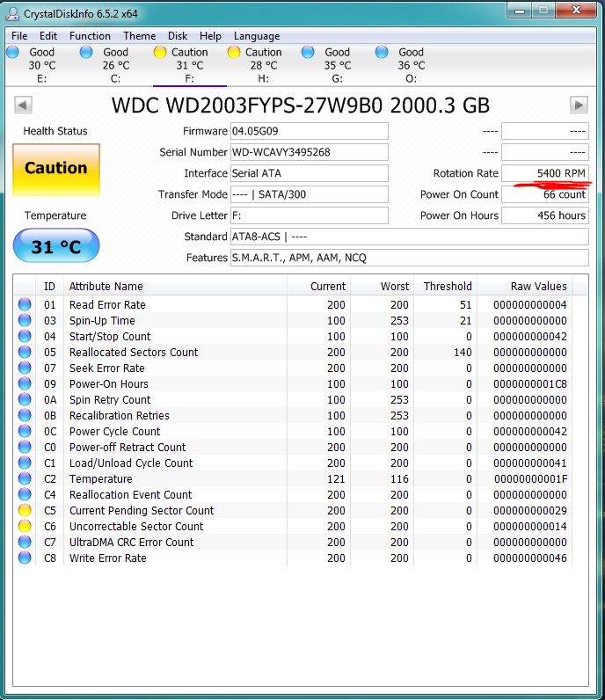Click blue status icon for Reallocated Sectors Count

pos(25,352)
